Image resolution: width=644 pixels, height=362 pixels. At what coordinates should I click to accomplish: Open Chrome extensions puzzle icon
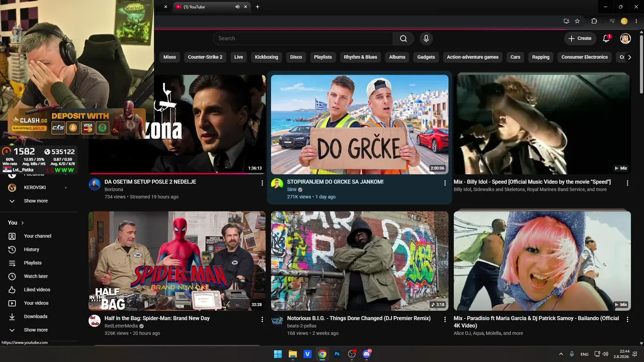(x=594, y=21)
